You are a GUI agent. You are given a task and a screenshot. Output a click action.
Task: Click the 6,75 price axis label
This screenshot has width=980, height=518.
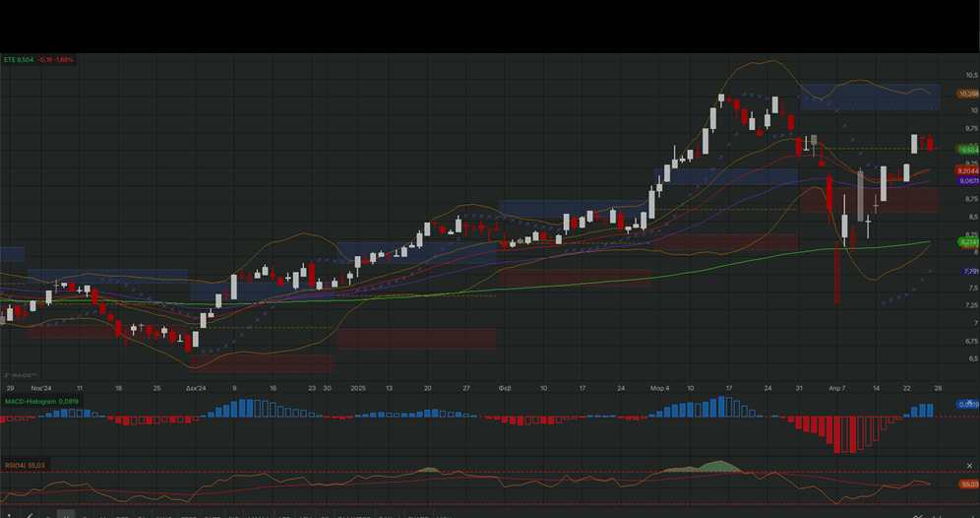click(x=971, y=341)
